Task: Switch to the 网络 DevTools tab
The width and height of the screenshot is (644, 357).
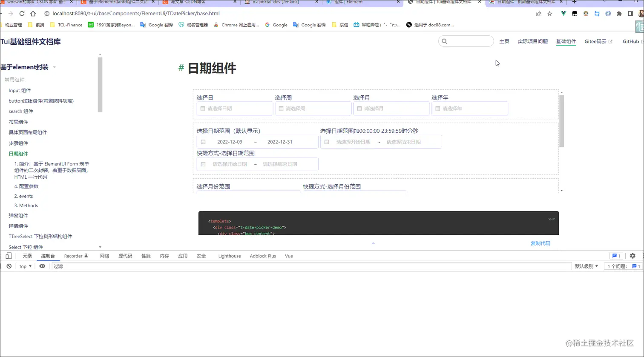Action: (104, 256)
